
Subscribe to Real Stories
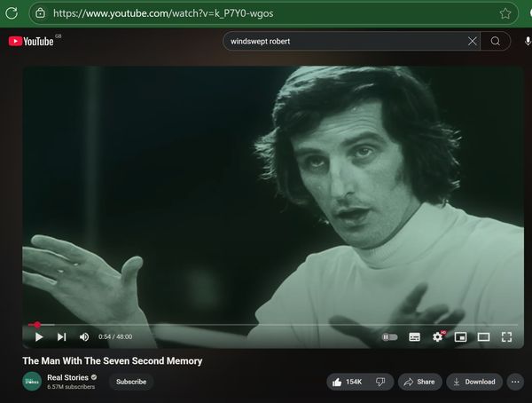131,382
